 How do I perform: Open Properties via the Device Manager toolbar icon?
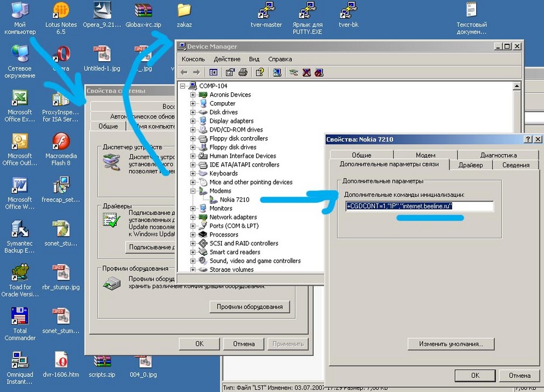[x=230, y=72]
